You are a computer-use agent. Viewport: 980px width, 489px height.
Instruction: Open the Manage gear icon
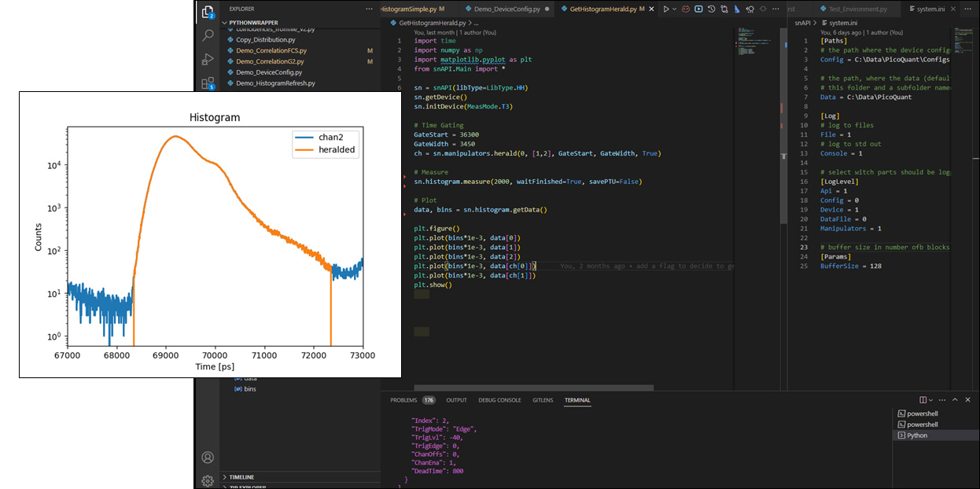tap(208, 480)
